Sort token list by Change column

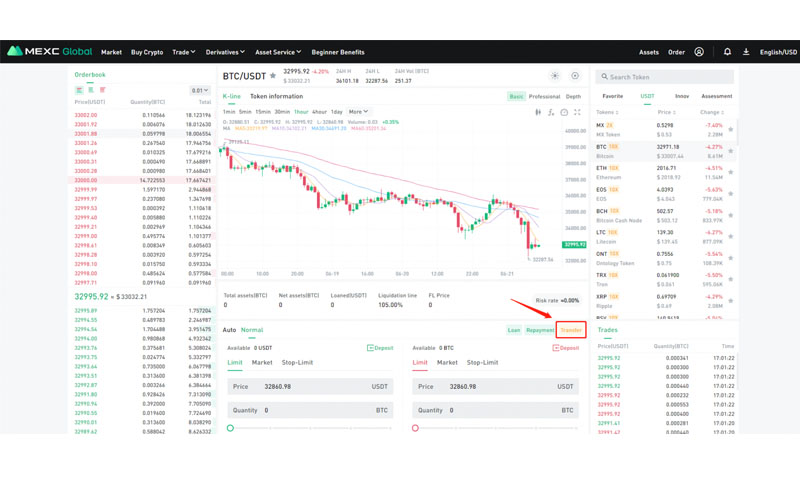[x=712, y=112]
